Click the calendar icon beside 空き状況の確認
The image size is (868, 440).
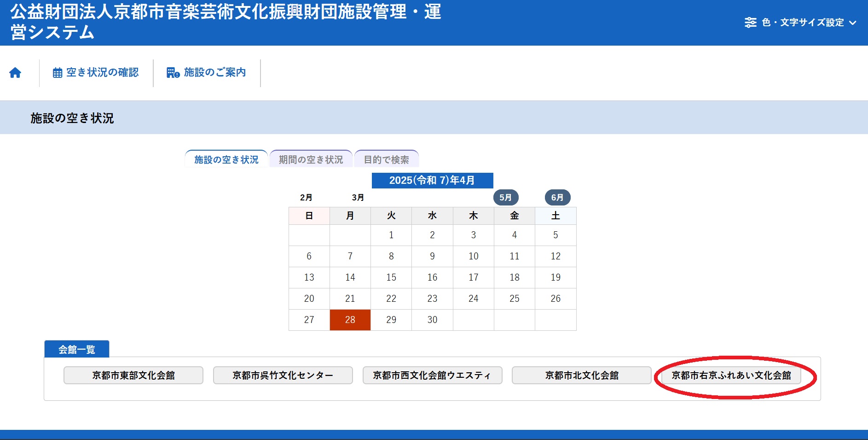(x=58, y=73)
